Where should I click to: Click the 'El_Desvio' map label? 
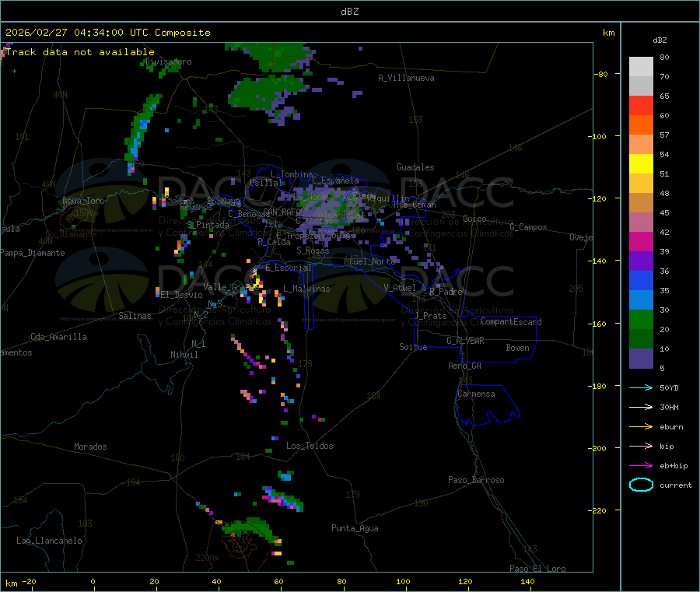click(x=182, y=295)
